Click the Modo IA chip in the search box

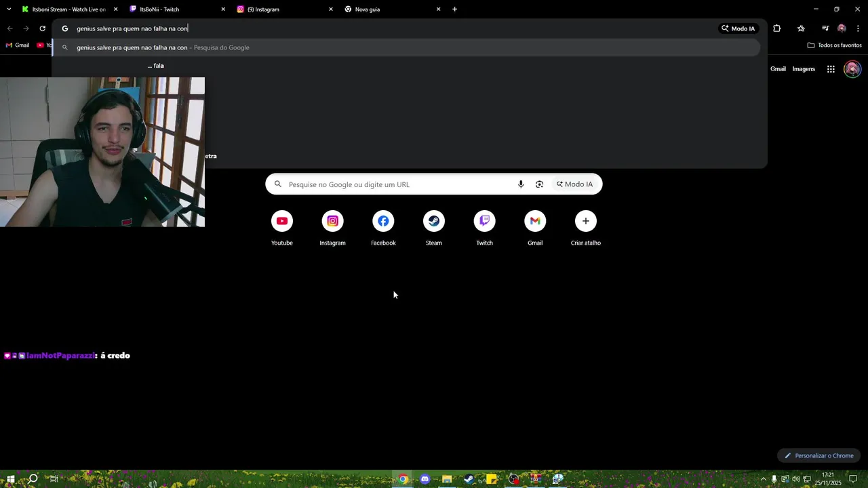(x=574, y=184)
